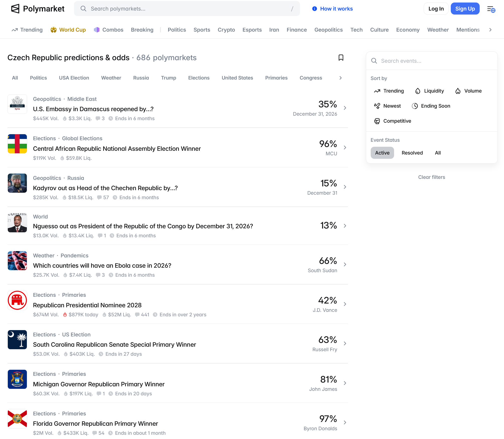
Task: Click the World Cup soccer ball icon
Action: [x=53, y=30]
